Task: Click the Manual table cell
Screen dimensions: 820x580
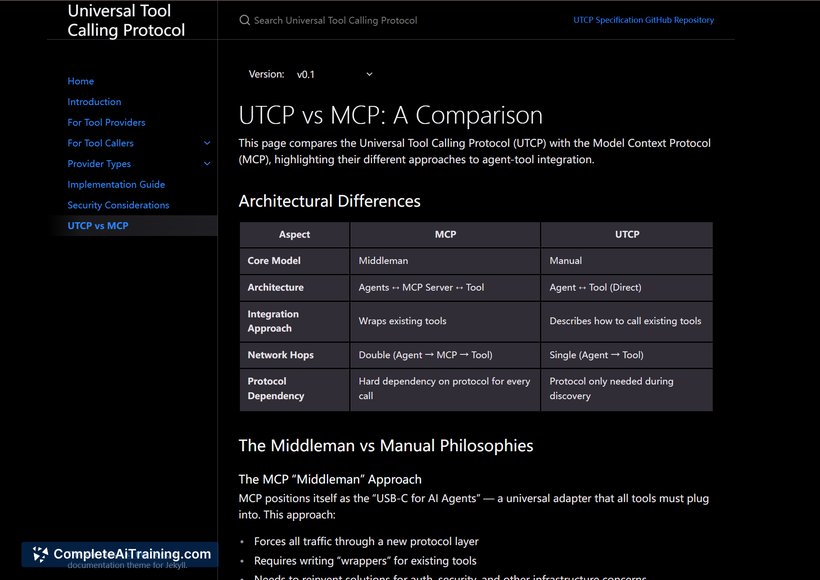Action: [627, 260]
